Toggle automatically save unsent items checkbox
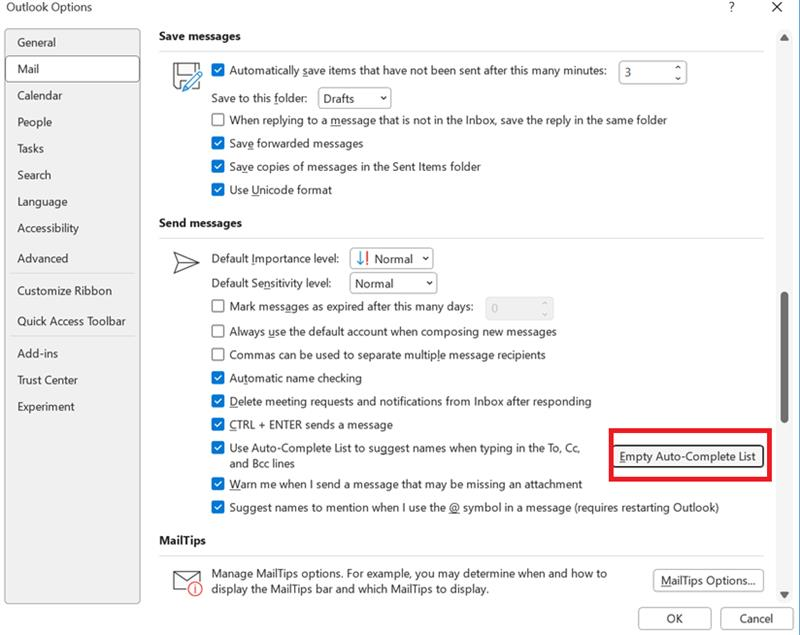Screen dimensions: 800x635 click(218, 70)
